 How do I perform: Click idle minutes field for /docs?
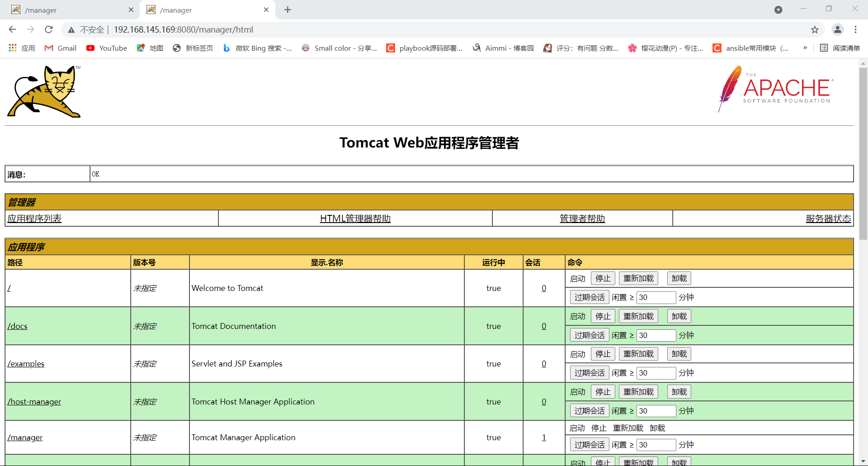pyautogui.click(x=656, y=336)
